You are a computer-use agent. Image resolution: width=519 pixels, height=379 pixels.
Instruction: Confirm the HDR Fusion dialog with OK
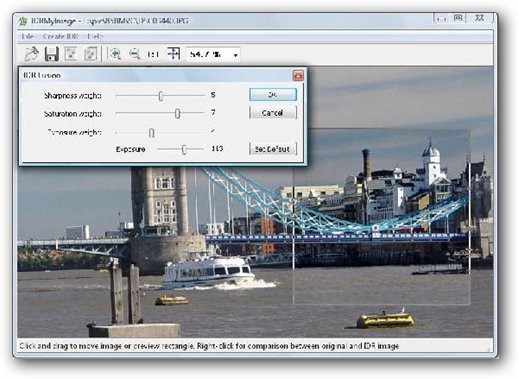[273, 95]
